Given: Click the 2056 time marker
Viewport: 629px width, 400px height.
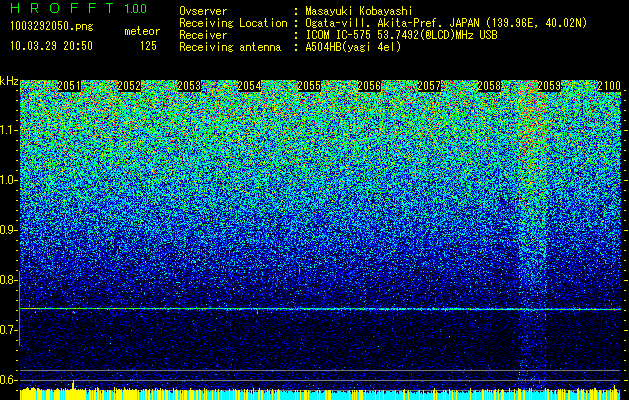Looking at the screenshot, I should [369, 86].
